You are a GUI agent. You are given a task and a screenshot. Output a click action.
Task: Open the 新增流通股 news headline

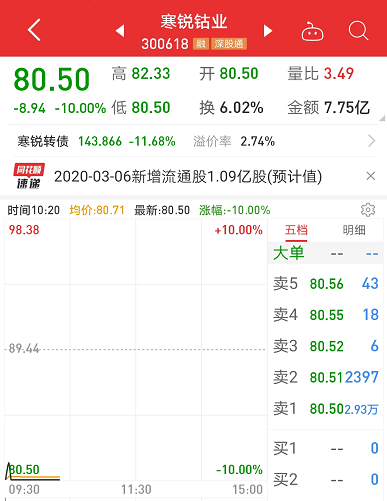[188, 176]
